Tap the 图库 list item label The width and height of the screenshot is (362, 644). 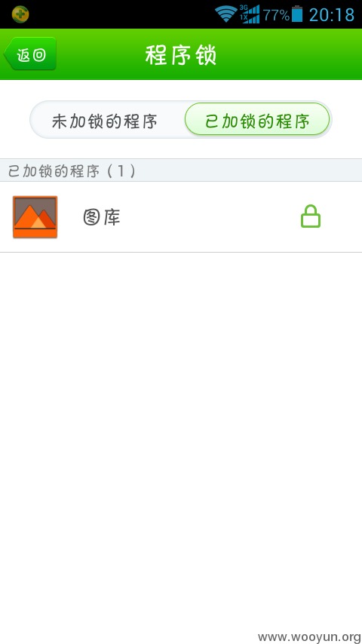tap(102, 217)
